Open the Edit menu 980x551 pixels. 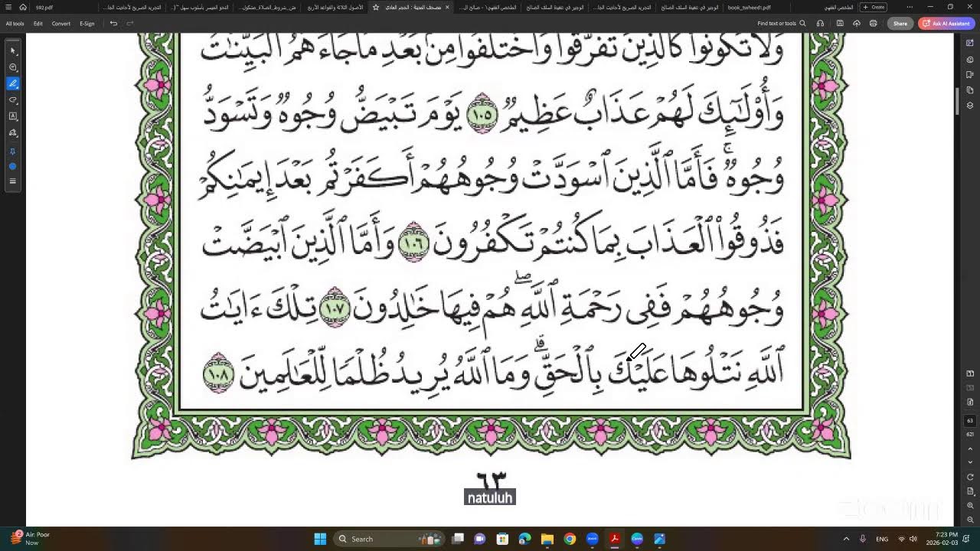click(38, 24)
